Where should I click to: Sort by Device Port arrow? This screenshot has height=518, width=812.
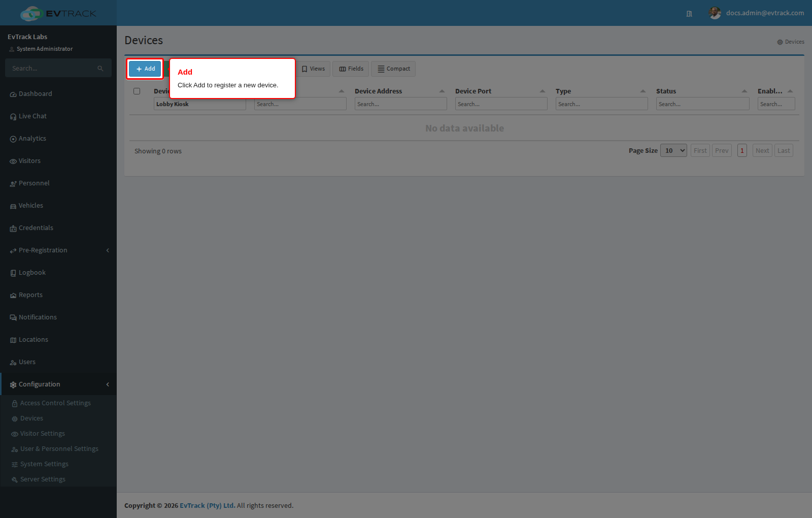pos(543,91)
